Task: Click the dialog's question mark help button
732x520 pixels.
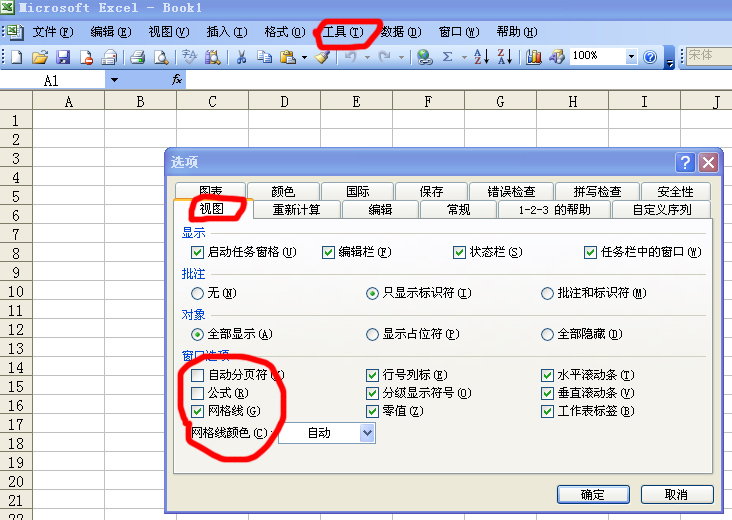Action: pos(685,162)
